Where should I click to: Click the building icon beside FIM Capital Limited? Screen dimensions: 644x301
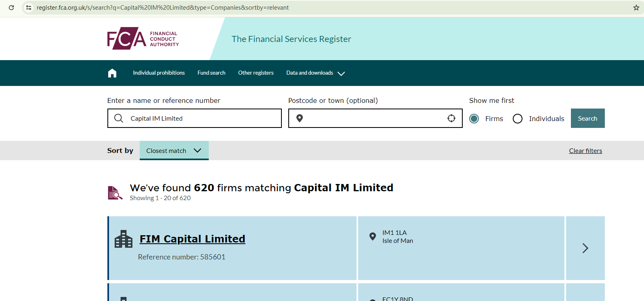coord(124,239)
